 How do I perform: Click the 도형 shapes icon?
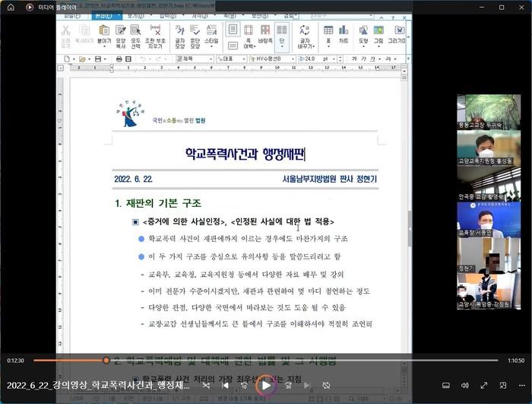(x=363, y=36)
